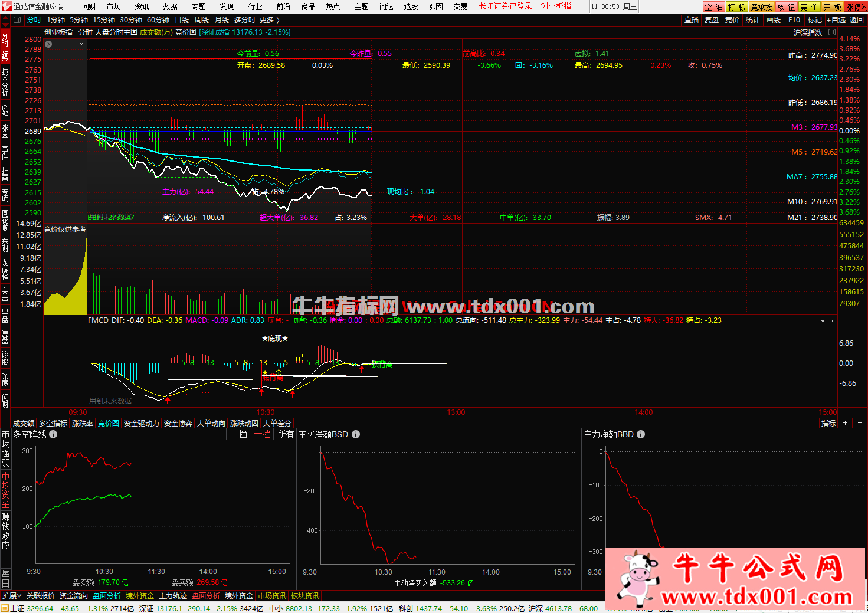This screenshot has width=868, height=613.
Task: Click 竞承接 shortcut button
Action: point(762,7)
